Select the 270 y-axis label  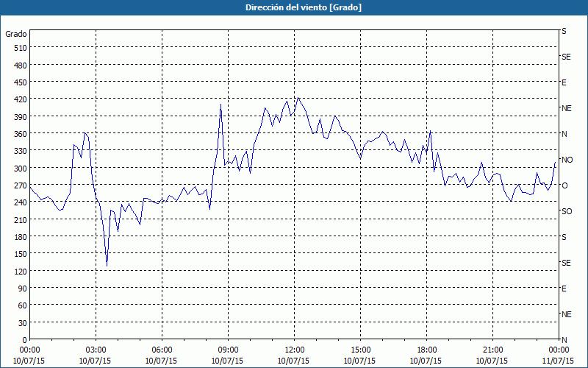[21, 185]
